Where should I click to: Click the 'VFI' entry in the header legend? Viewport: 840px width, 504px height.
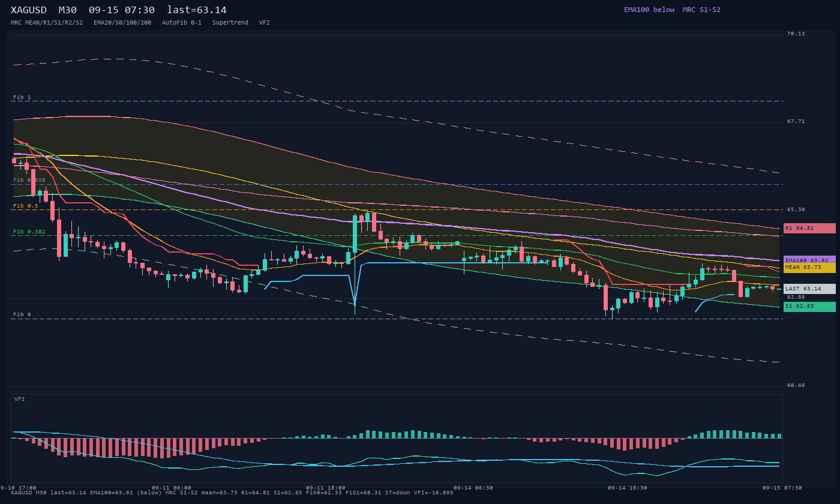265,23
